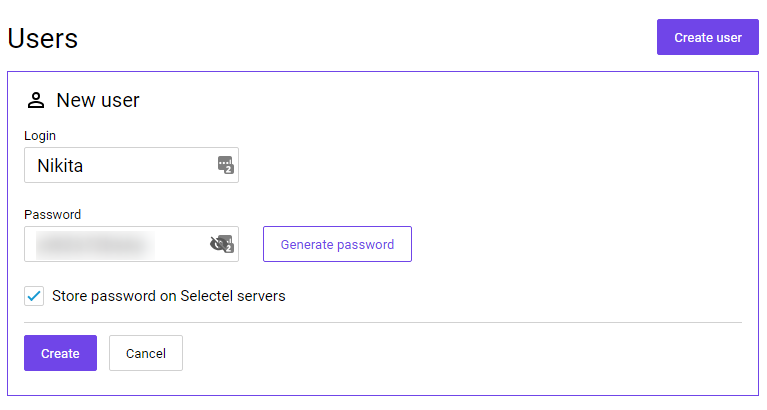Focus the Login input field

131,165
